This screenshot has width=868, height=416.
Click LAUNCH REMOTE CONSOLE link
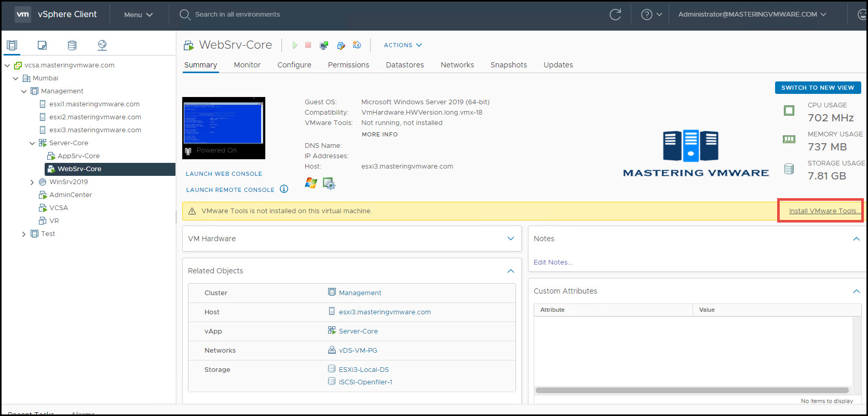230,190
